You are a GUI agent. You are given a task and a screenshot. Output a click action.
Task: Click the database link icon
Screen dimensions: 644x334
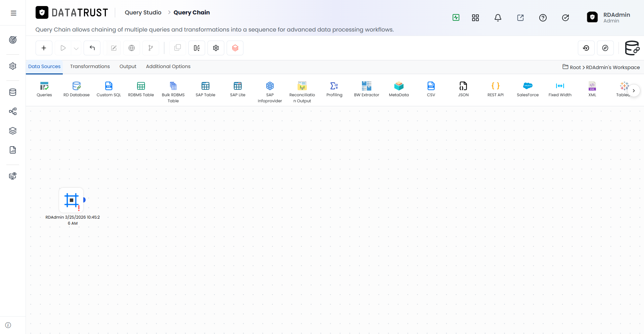coord(632,48)
